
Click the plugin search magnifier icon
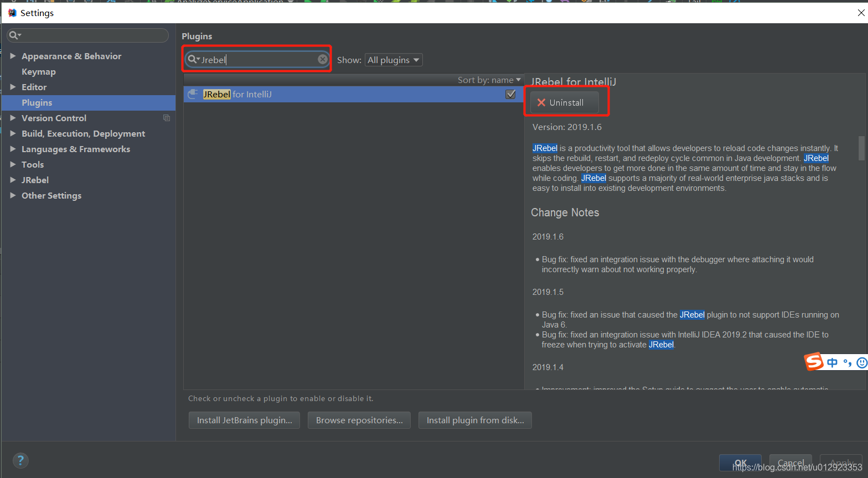tap(192, 59)
